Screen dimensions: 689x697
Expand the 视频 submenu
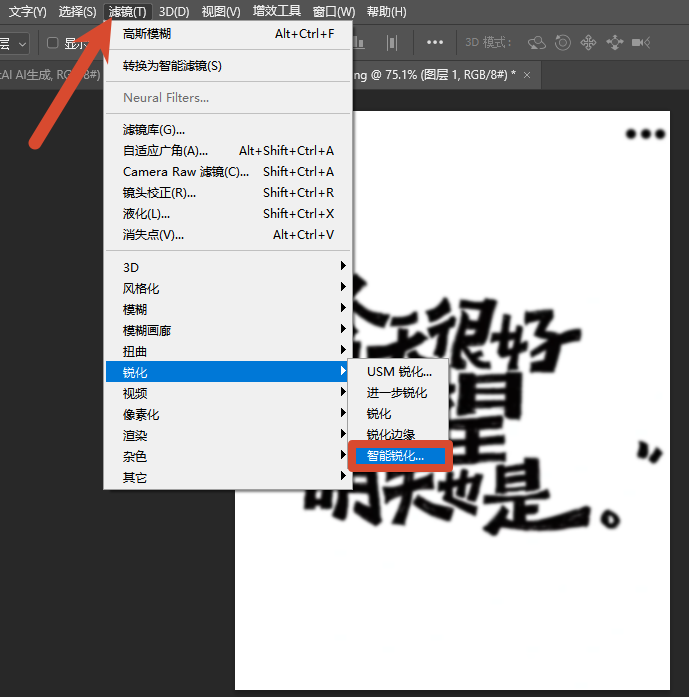tap(227, 393)
